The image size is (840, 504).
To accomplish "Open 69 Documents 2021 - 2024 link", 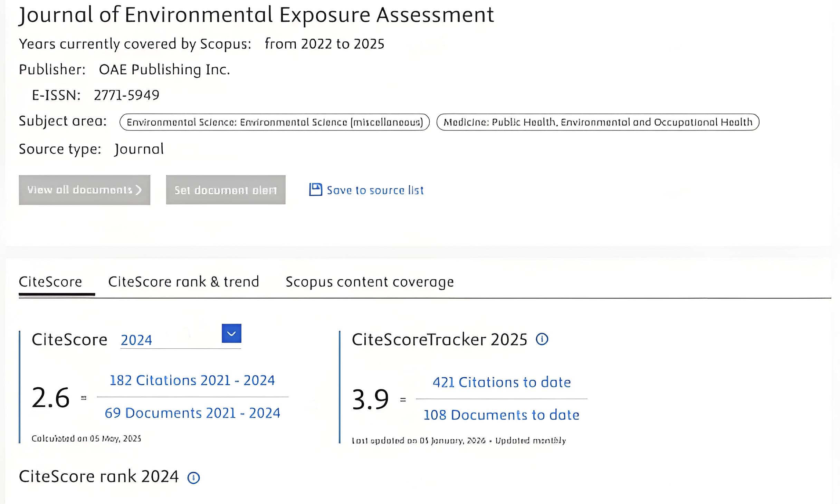I will point(192,413).
